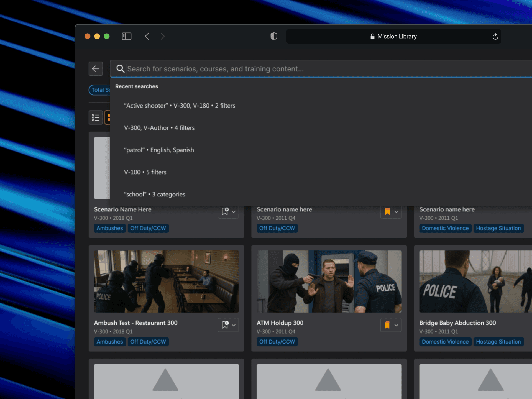Click the magnifying glass search icon

pos(120,68)
